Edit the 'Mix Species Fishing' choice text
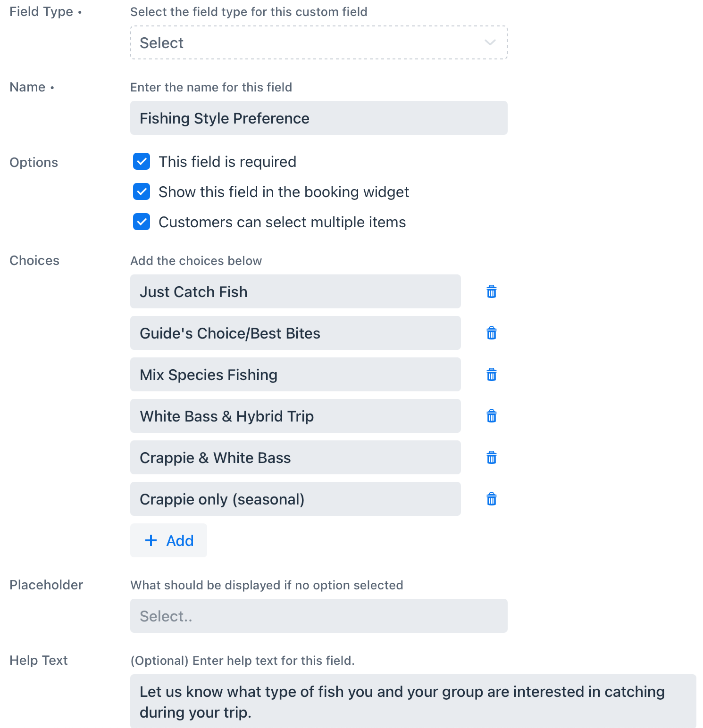The width and height of the screenshot is (703, 728). click(x=295, y=374)
